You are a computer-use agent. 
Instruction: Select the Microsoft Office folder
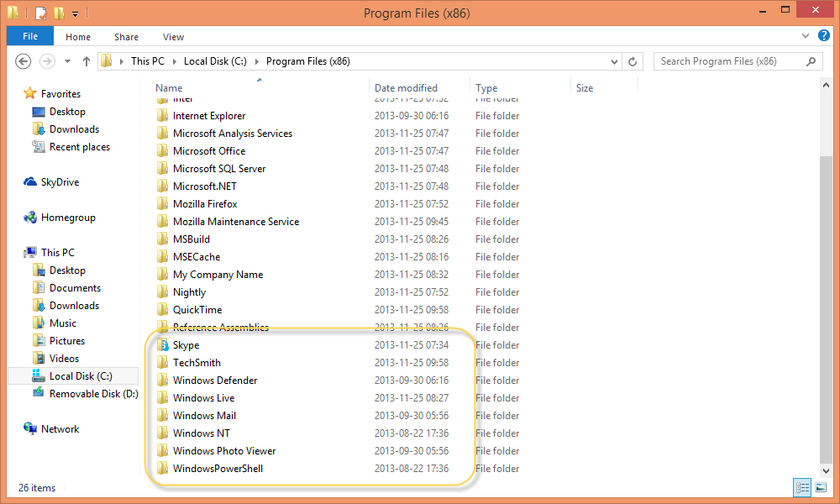coord(209,151)
